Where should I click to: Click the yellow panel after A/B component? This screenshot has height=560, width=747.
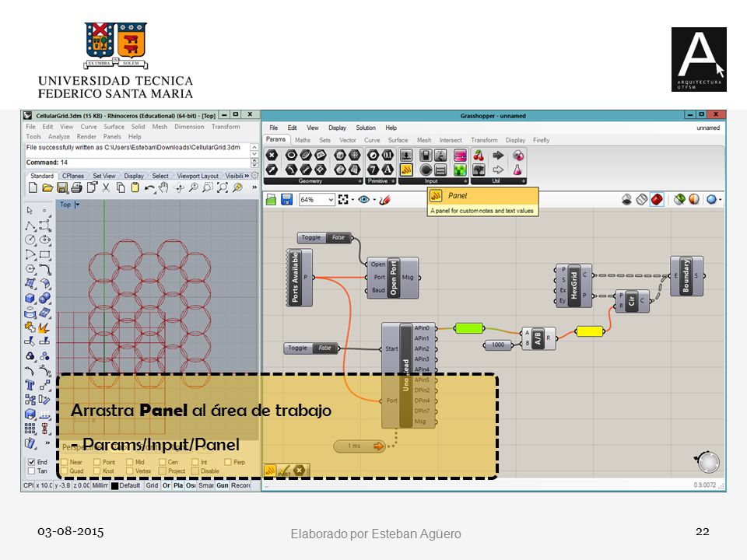(x=590, y=331)
